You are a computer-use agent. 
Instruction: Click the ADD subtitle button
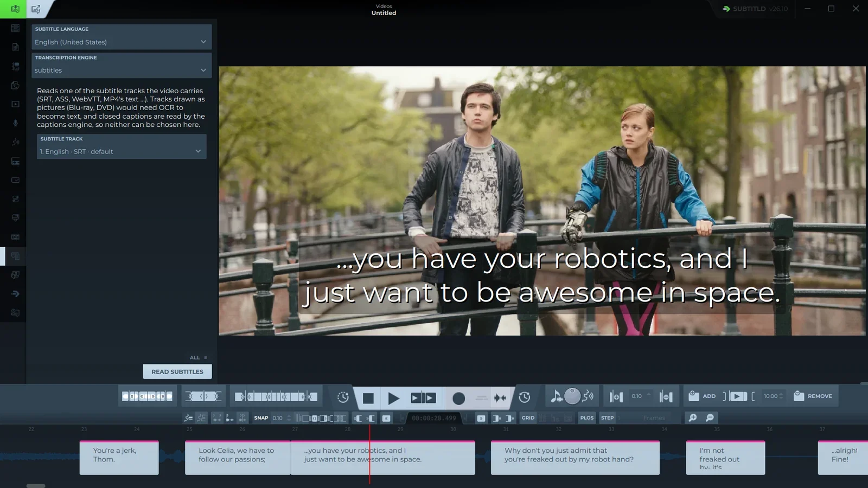(702, 396)
